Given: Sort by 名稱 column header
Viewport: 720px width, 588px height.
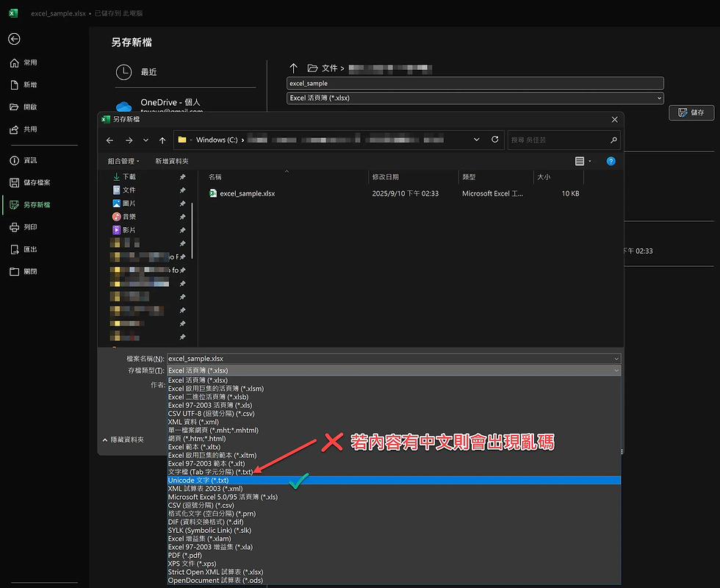Looking at the screenshot, I should pos(215,177).
